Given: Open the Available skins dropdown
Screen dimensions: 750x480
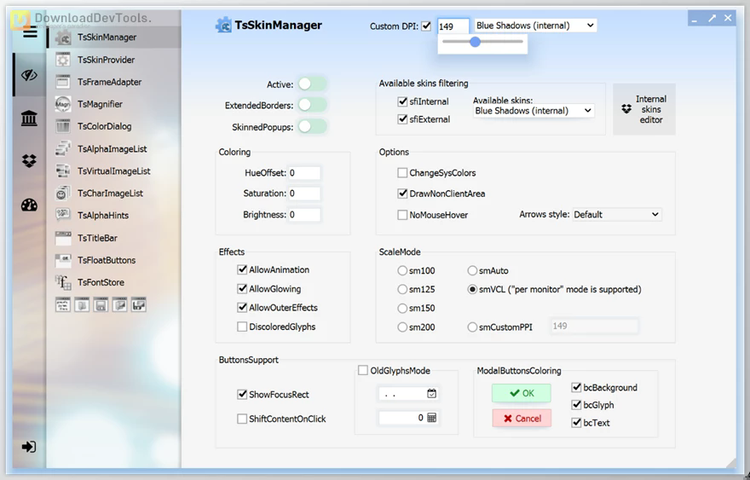Looking at the screenshot, I should click(533, 111).
